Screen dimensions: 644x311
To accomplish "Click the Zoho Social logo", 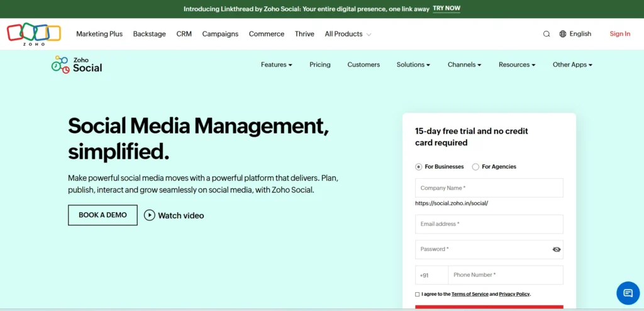I will tap(77, 65).
